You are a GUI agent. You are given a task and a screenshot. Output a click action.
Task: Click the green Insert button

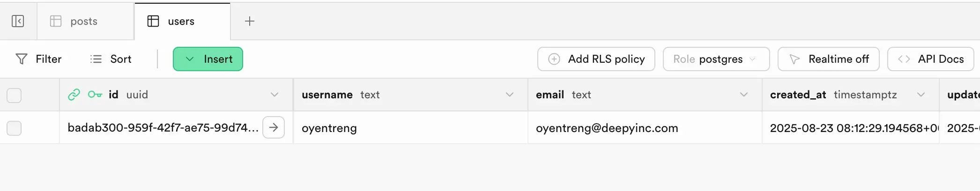coord(208,59)
